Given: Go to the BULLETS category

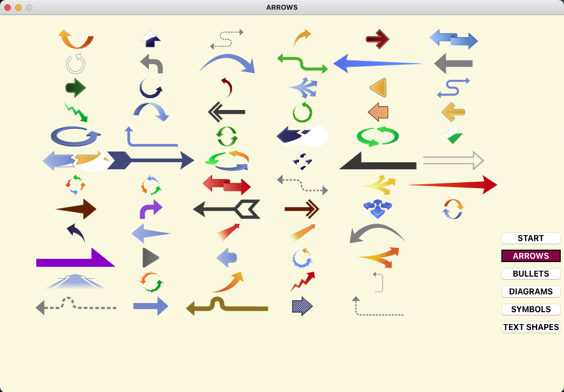Looking at the screenshot, I should point(531,274).
